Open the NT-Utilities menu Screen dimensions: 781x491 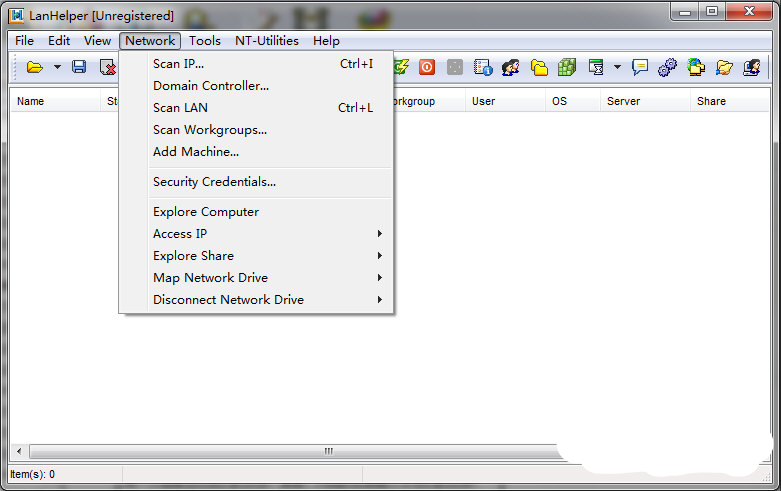click(267, 41)
